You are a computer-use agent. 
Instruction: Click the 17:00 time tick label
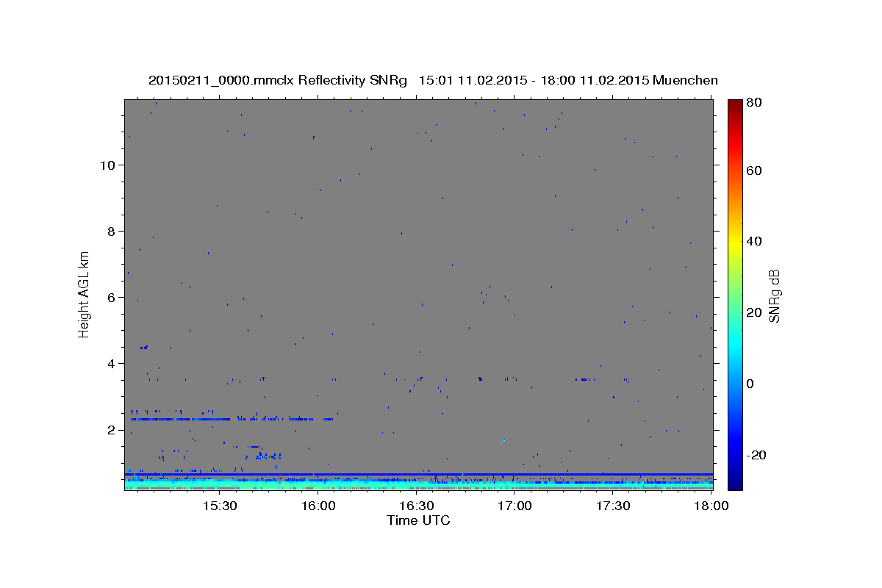coord(514,506)
